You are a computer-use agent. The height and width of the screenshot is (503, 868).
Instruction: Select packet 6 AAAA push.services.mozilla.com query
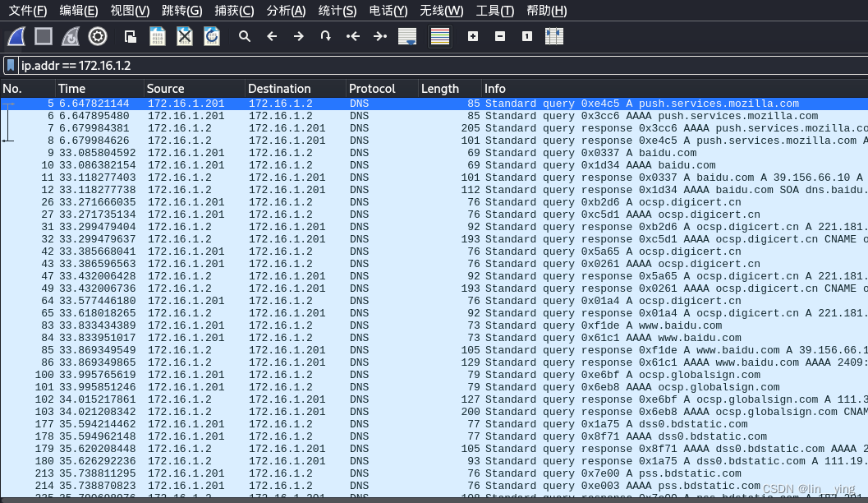(x=434, y=116)
